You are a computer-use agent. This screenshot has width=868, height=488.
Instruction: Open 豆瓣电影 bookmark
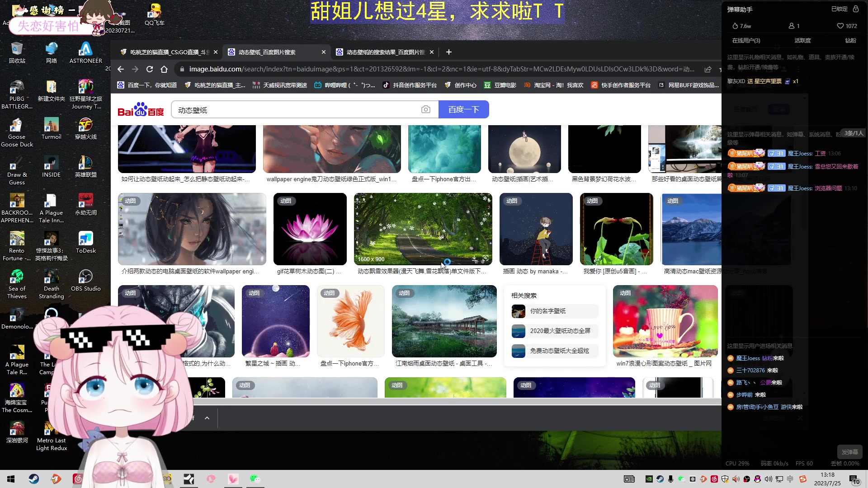pyautogui.click(x=500, y=85)
